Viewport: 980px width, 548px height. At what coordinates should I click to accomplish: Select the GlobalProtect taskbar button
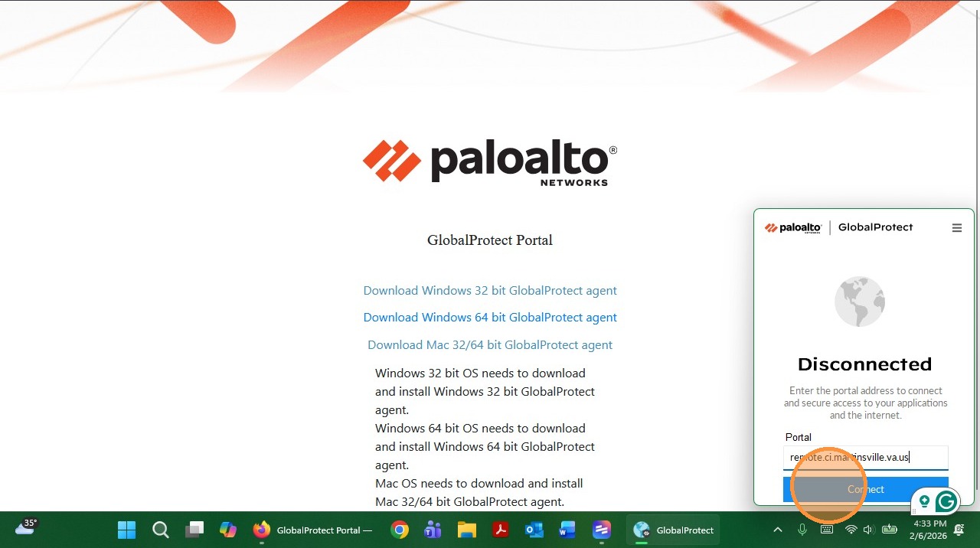674,530
